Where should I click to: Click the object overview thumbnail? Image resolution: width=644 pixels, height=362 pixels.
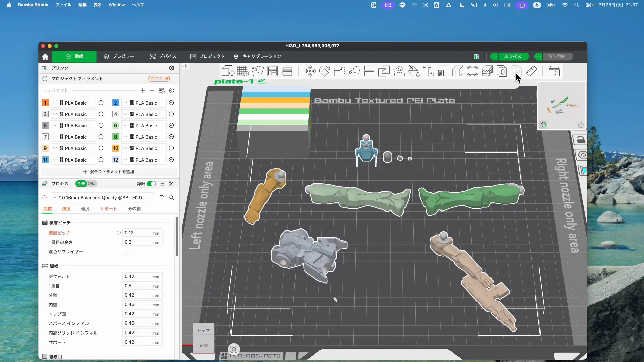point(562,106)
